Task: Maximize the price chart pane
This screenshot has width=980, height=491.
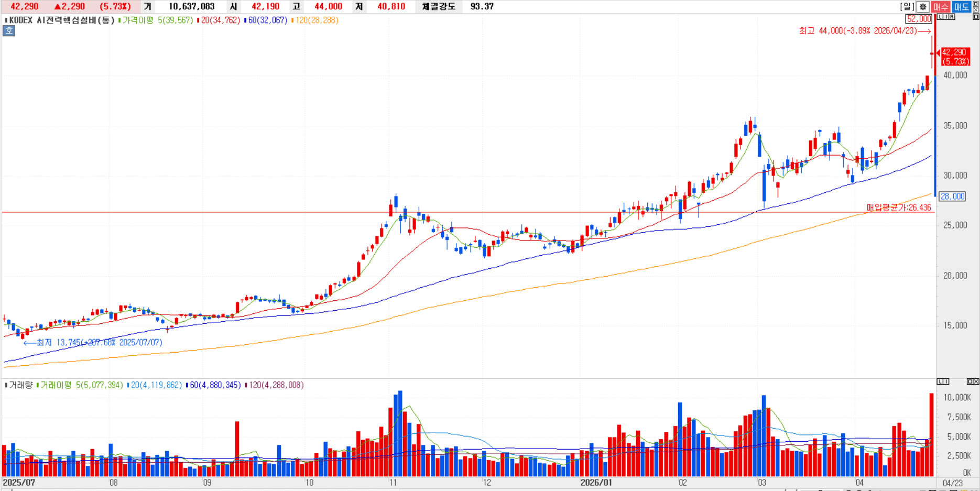Action: (975, 17)
